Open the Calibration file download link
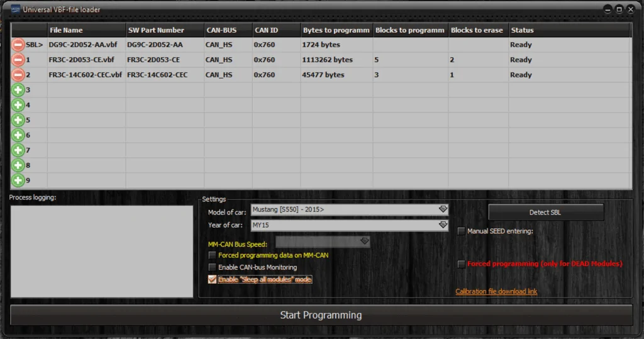Screen dimensions: 644x339 pyautogui.click(x=496, y=291)
